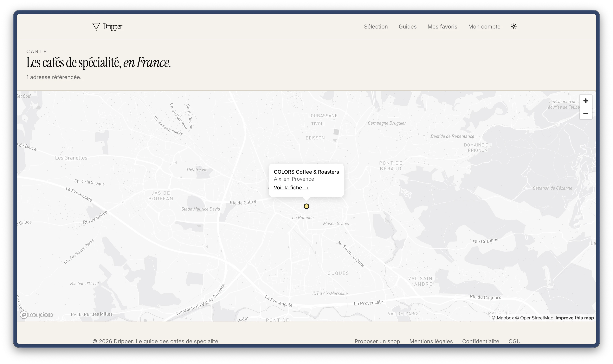Click 'Cabanon de Cézanne' map label
This screenshot has width=613, height=364.
point(552,188)
